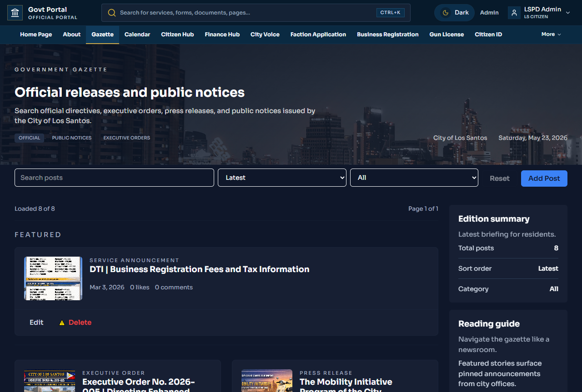Expand the LSPD Admin account menu chevron
This screenshot has width=582, height=392.
click(x=567, y=13)
